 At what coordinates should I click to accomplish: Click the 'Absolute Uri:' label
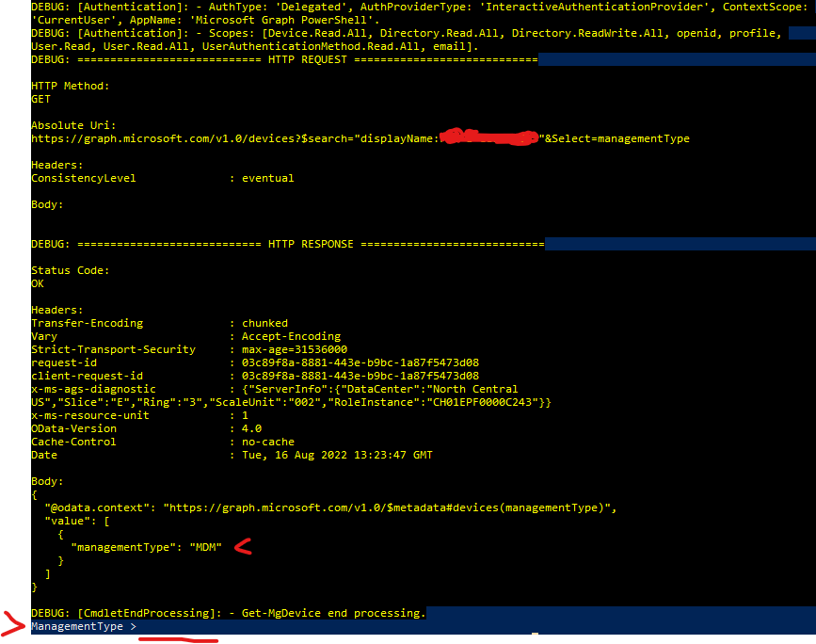tap(73, 125)
